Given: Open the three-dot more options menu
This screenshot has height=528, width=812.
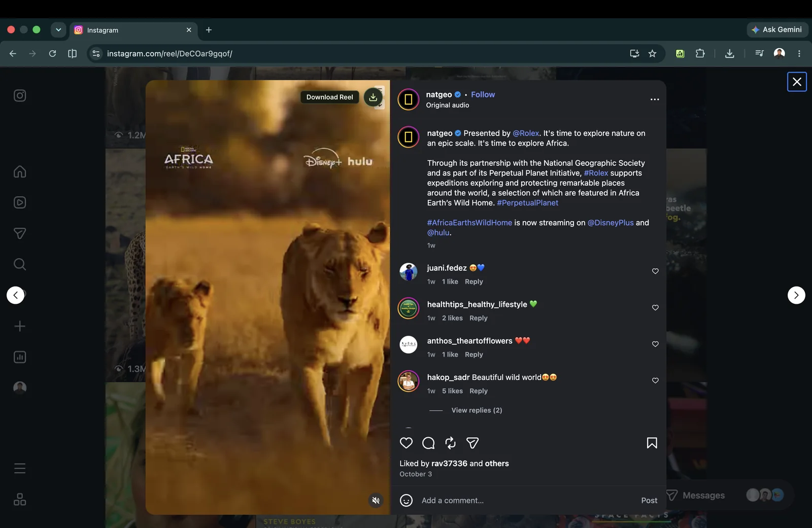Looking at the screenshot, I should coord(655,99).
